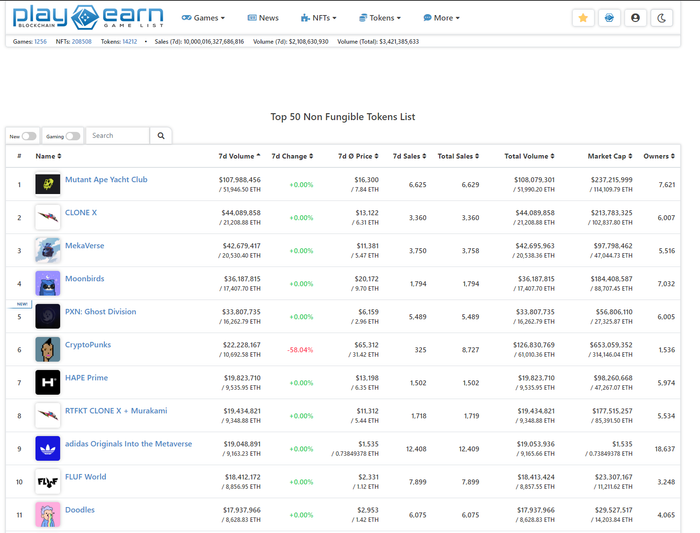Click Moonbirds price $20,172
This screenshot has height=533, width=700.
coord(367,279)
